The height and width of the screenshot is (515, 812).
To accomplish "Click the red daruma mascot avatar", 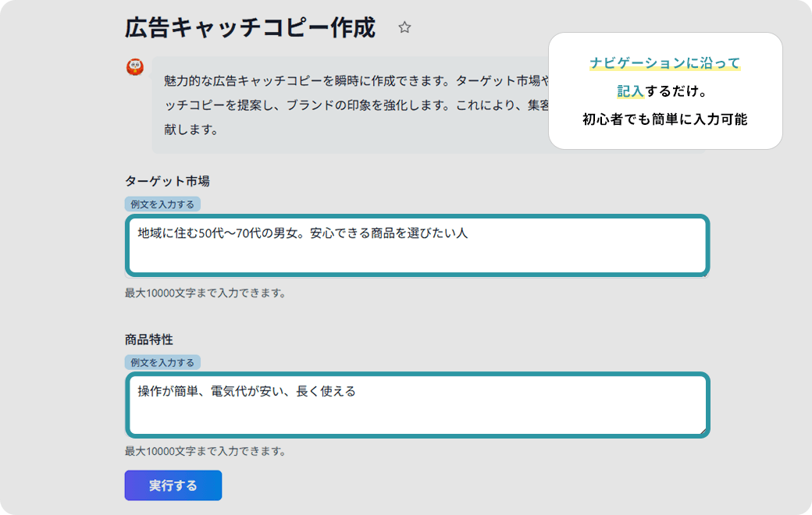I will pyautogui.click(x=135, y=67).
